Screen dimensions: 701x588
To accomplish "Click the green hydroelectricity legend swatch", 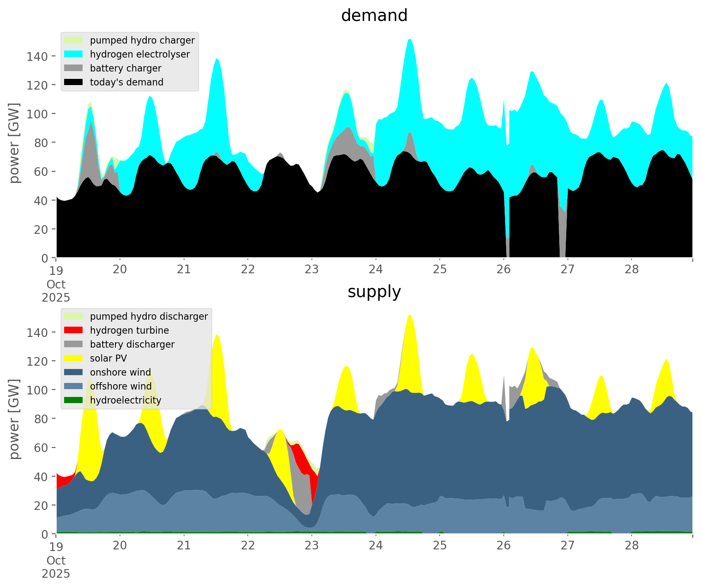I will click(x=74, y=400).
